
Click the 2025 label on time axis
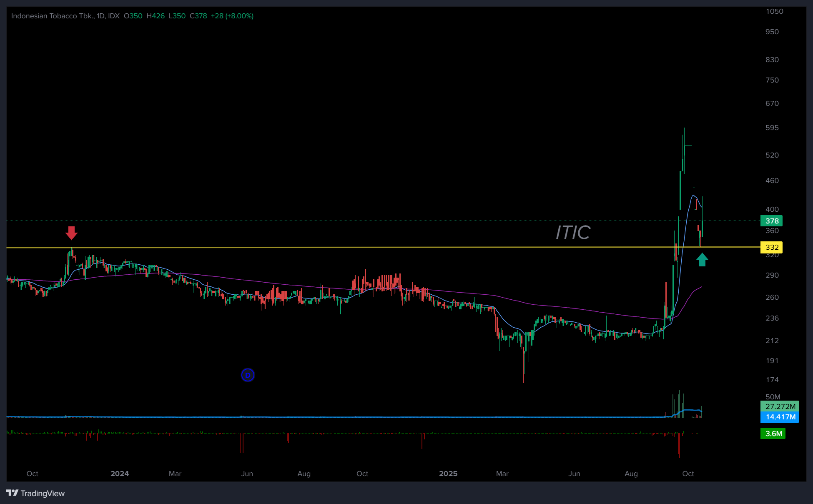tap(448, 474)
